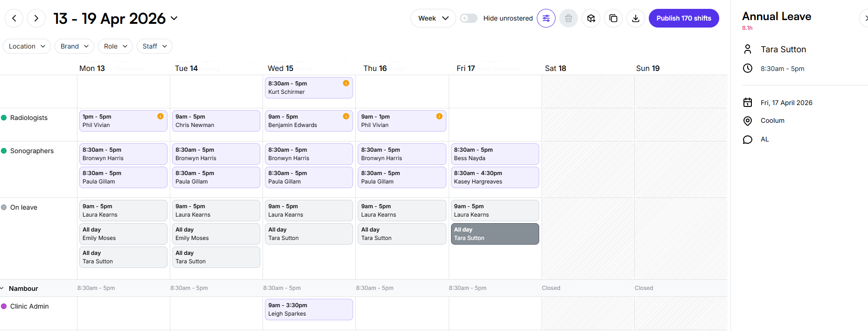868x331 pixels.
Task: Click the clock icon in leave panel
Action: 748,68
